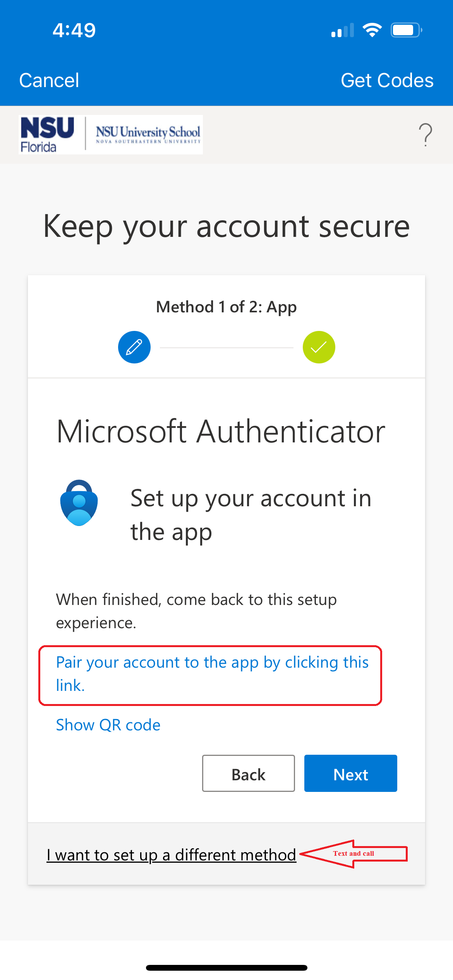Tap the progress line between step icons
453x980 pixels.
(226, 348)
